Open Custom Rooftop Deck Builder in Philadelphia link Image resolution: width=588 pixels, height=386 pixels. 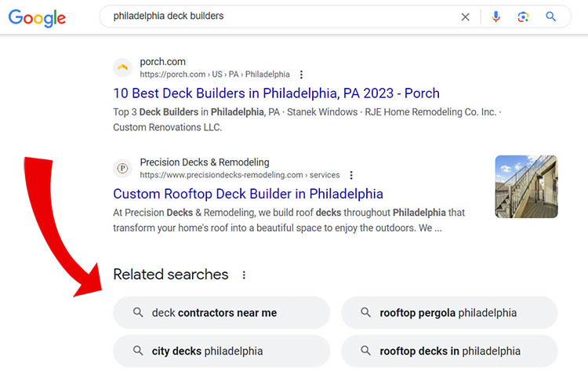click(248, 194)
